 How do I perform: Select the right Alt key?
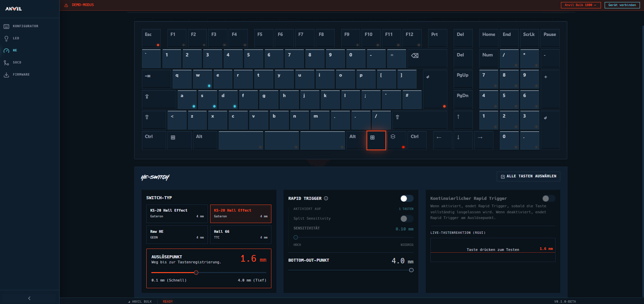point(355,140)
